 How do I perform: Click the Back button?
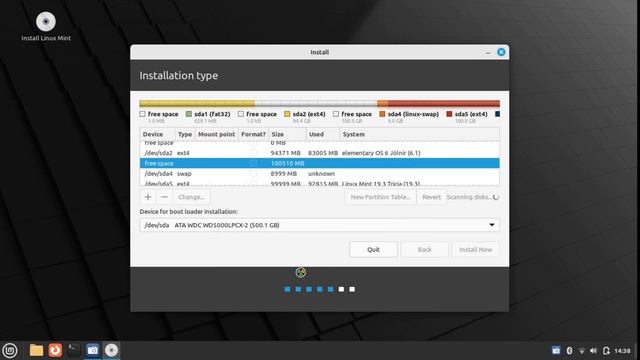(x=424, y=249)
